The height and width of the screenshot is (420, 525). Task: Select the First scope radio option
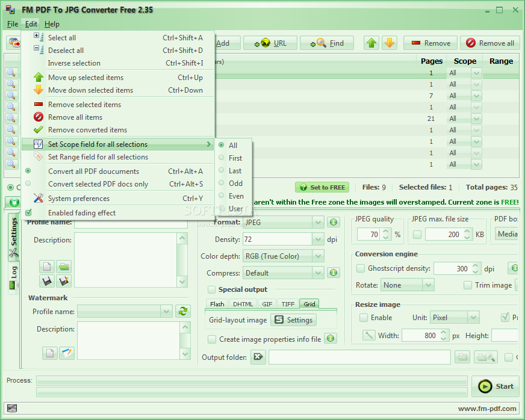[222, 158]
